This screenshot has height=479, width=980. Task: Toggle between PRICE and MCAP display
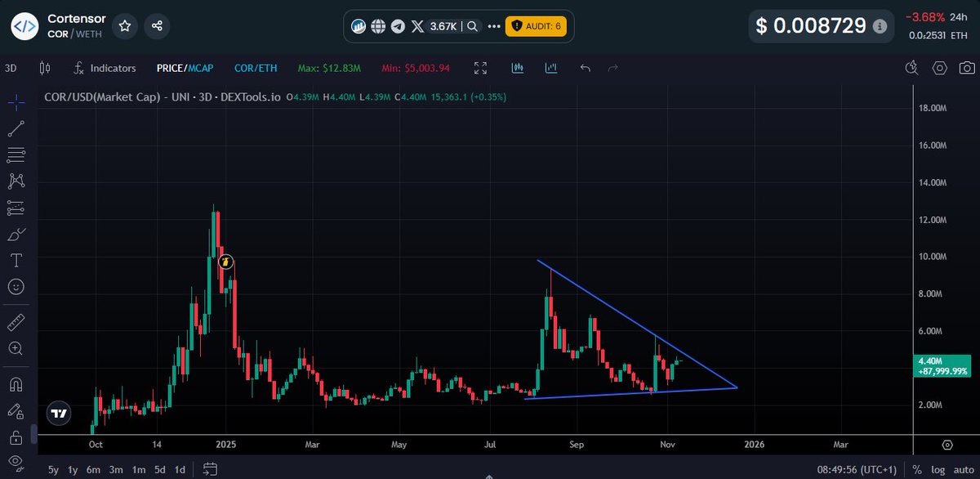185,68
